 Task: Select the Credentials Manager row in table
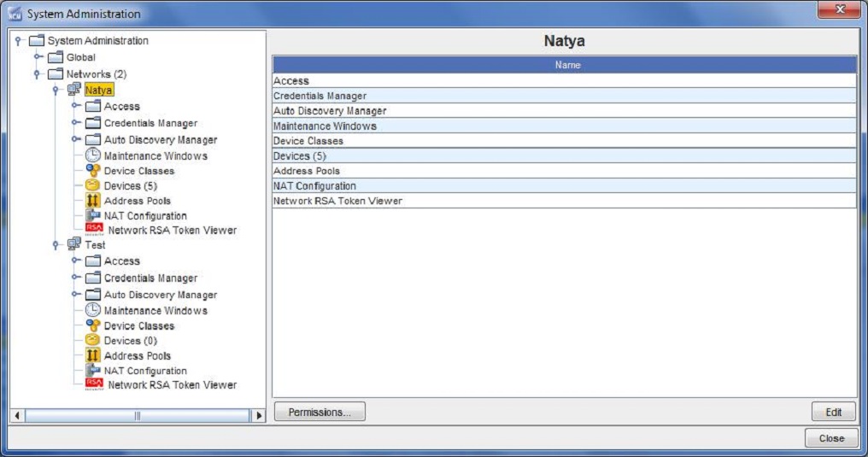[564, 96]
